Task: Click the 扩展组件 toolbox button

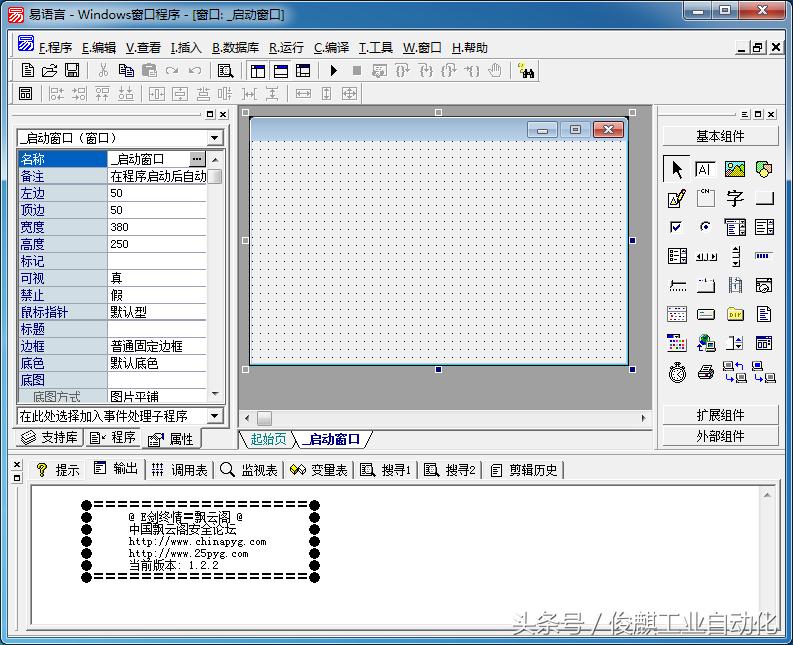Action: click(720, 415)
